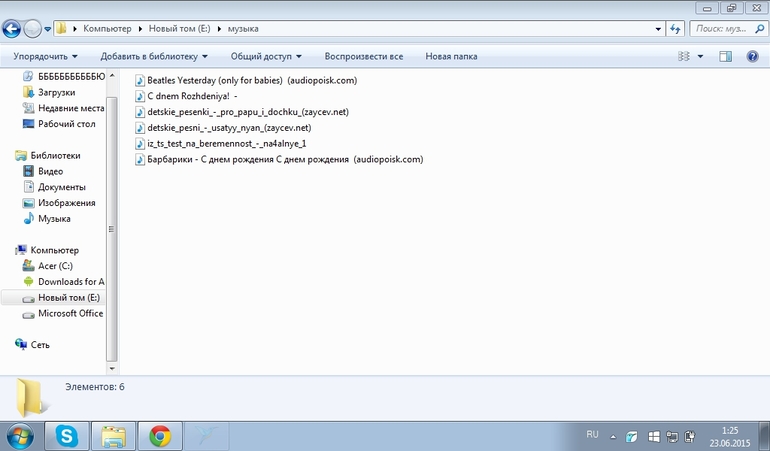Expand the view options dropdown arrow

[x=700, y=56]
